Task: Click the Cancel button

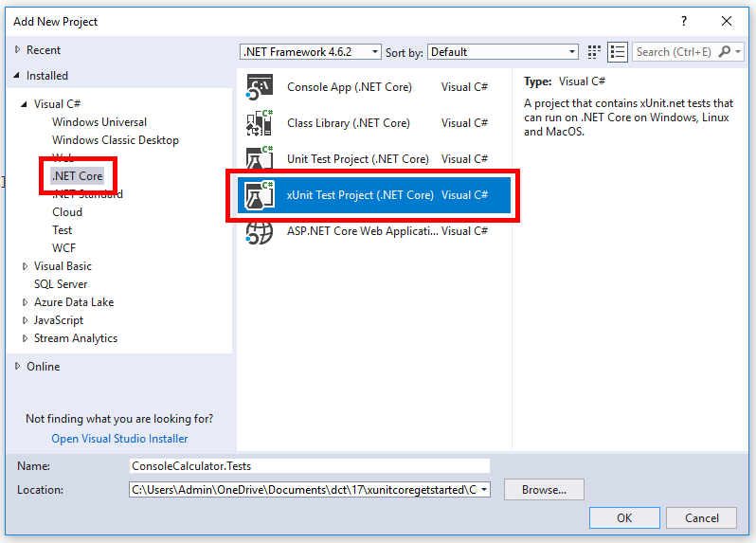Action: click(701, 518)
